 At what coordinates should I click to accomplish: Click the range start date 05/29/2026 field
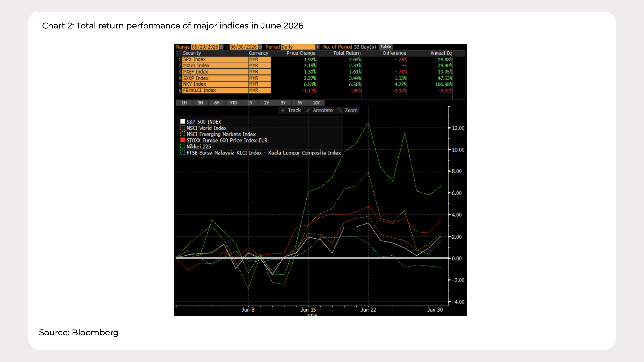[205, 47]
